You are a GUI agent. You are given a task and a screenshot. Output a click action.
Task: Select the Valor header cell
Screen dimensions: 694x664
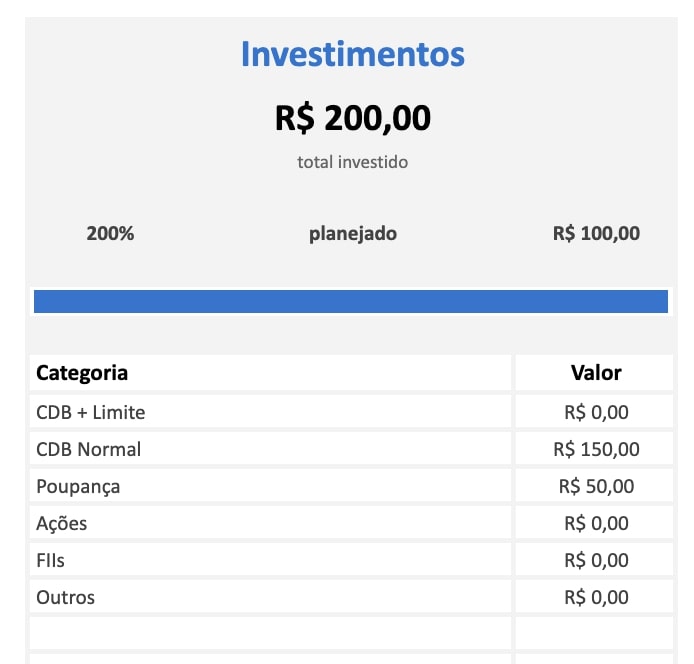pos(594,372)
